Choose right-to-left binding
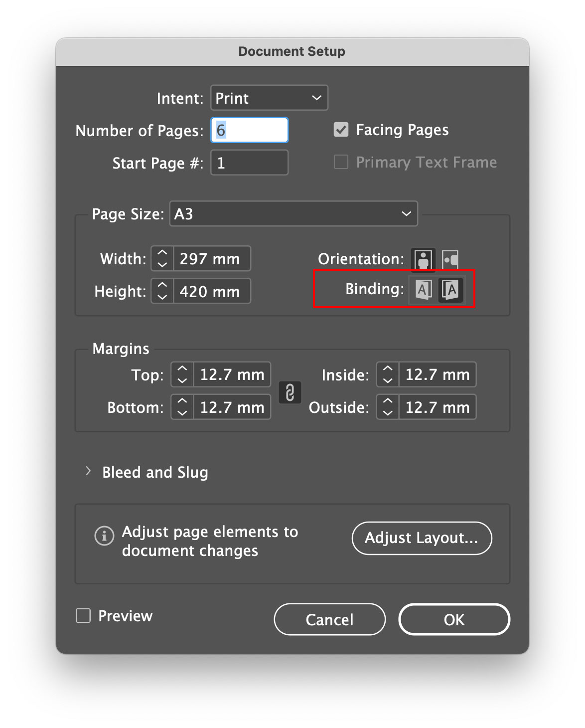 450,289
